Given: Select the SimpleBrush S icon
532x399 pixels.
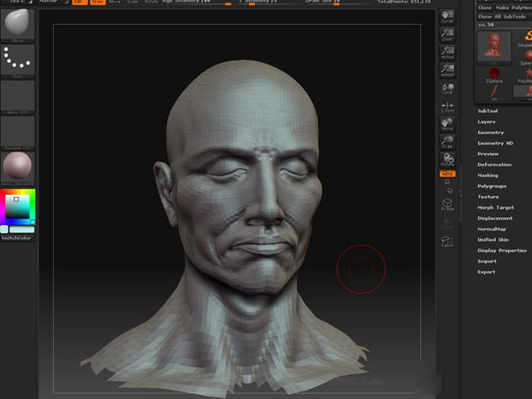Looking at the screenshot, I should click(x=527, y=38).
